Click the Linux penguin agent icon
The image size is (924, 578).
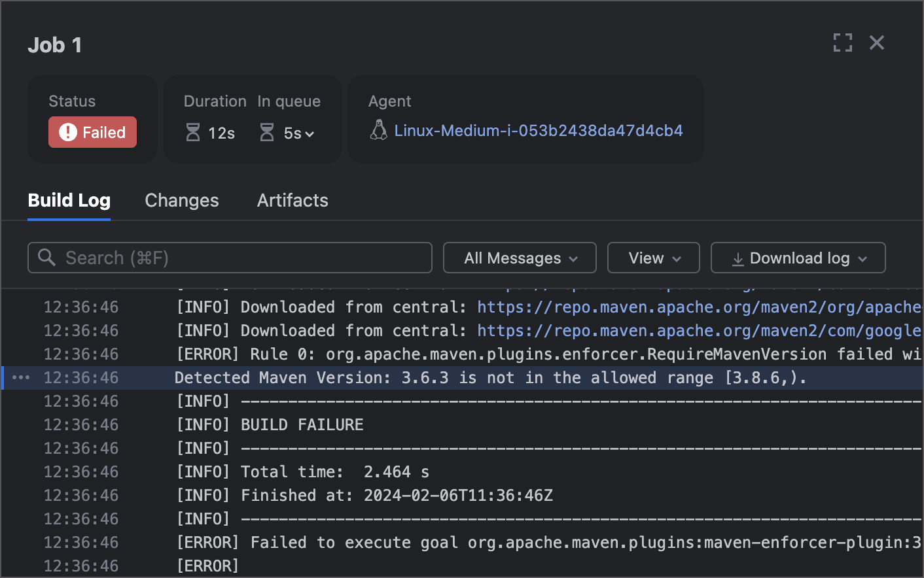tap(378, 130)
